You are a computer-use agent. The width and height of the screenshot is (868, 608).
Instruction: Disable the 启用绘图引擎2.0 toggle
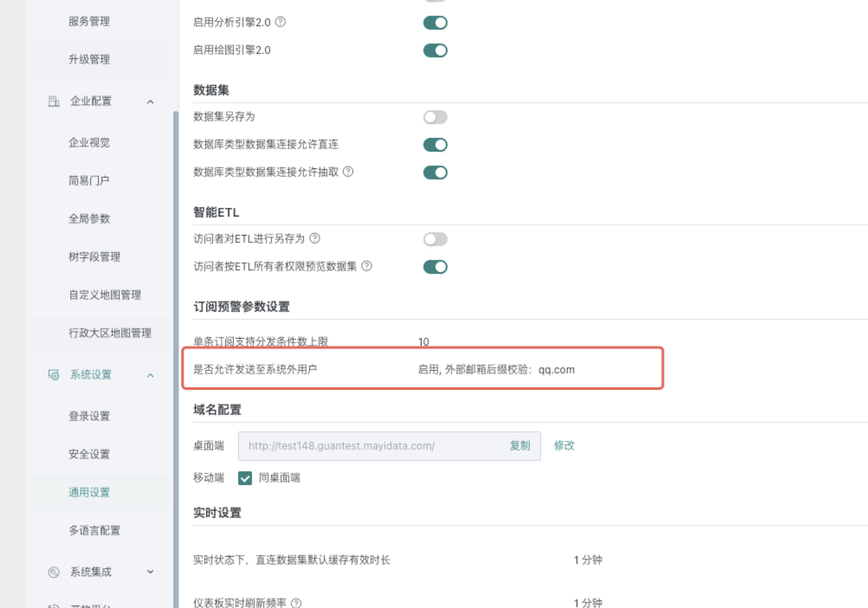[x=435, y=50]
